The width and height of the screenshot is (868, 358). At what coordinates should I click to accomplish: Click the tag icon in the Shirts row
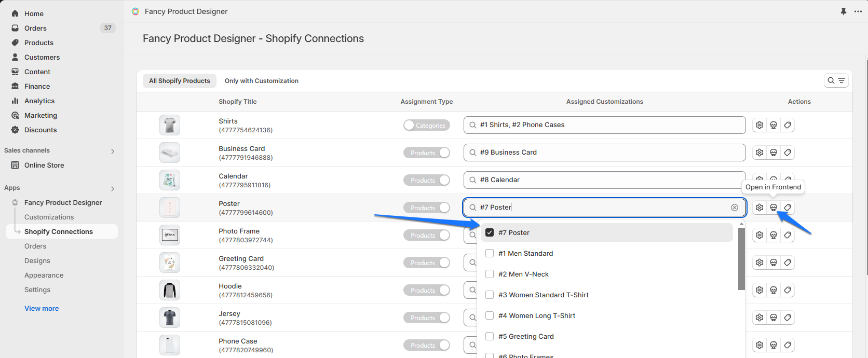(x=788, y=125)
